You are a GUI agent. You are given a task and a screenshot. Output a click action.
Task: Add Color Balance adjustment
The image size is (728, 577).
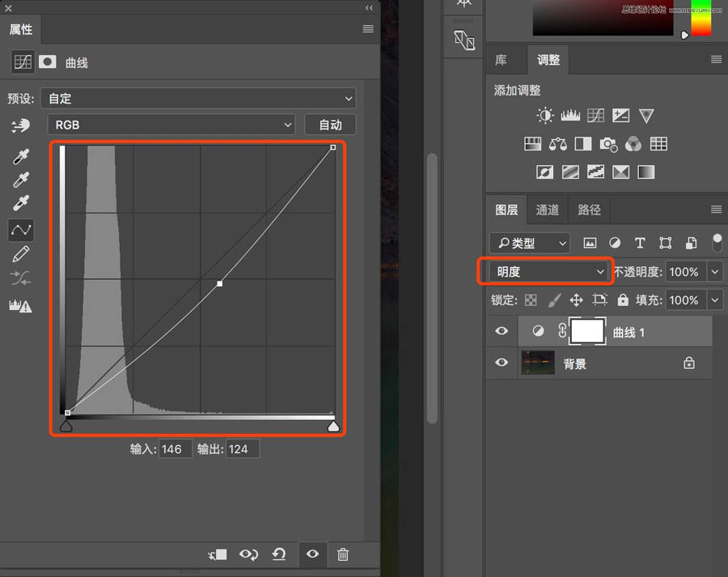click(x=557, y=144)
